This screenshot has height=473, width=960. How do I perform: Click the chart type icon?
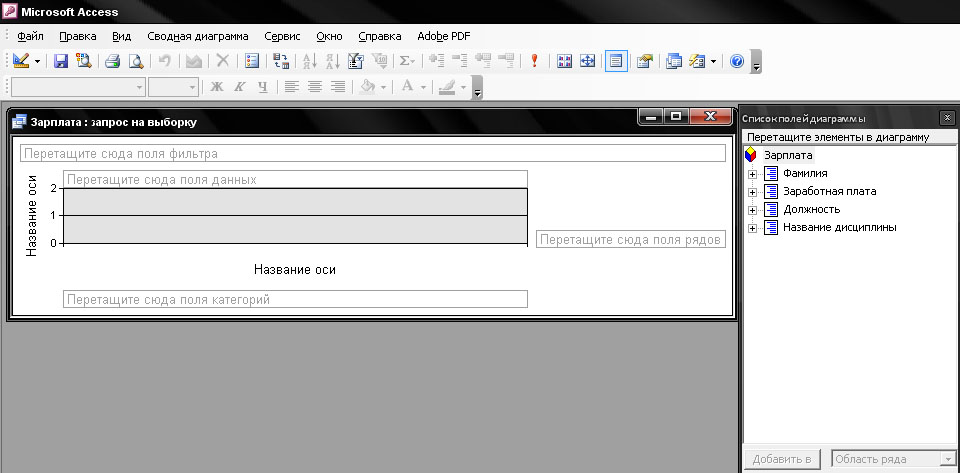coord(194,61)
